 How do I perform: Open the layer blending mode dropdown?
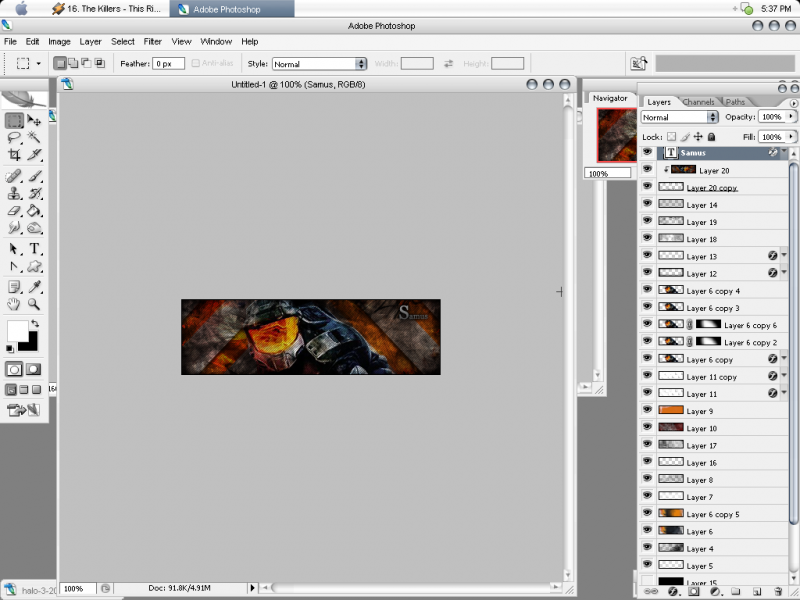click(680, 117)
